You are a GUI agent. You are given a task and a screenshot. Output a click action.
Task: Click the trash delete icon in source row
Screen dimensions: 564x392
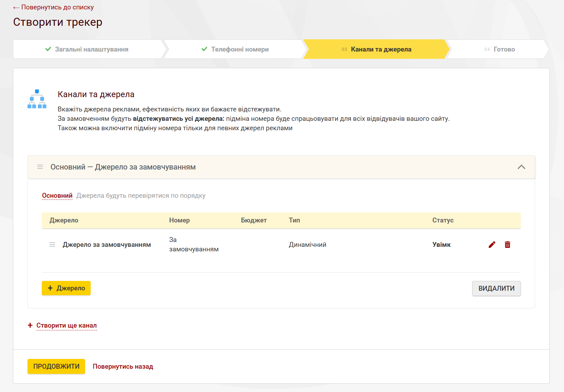[508, 245]
